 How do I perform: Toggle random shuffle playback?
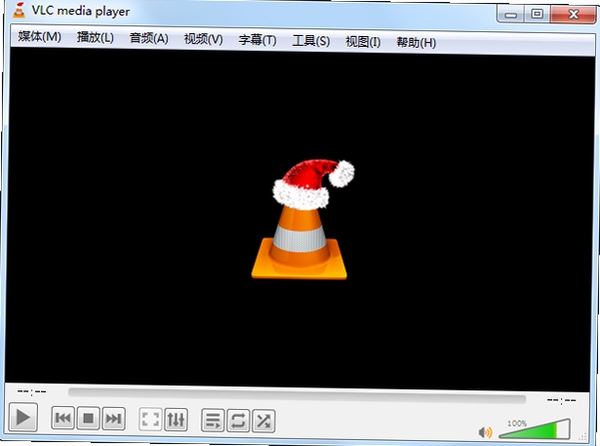(264, 421)
